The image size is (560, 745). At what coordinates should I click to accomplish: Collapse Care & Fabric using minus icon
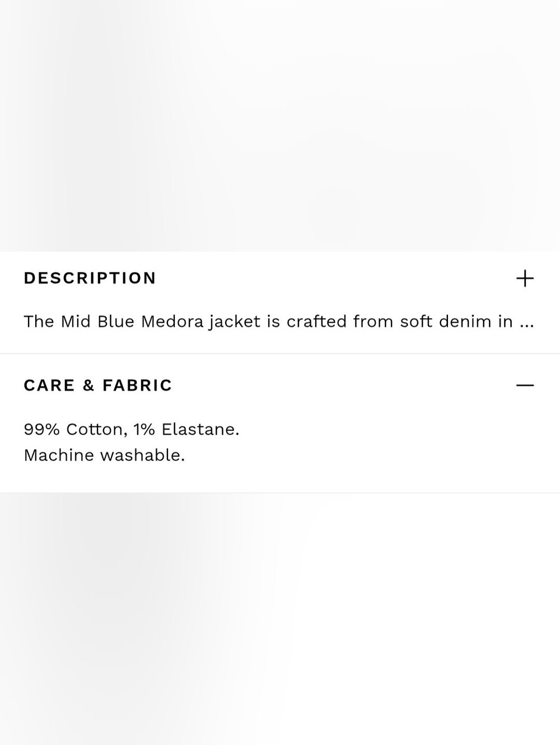pos(525,385)
